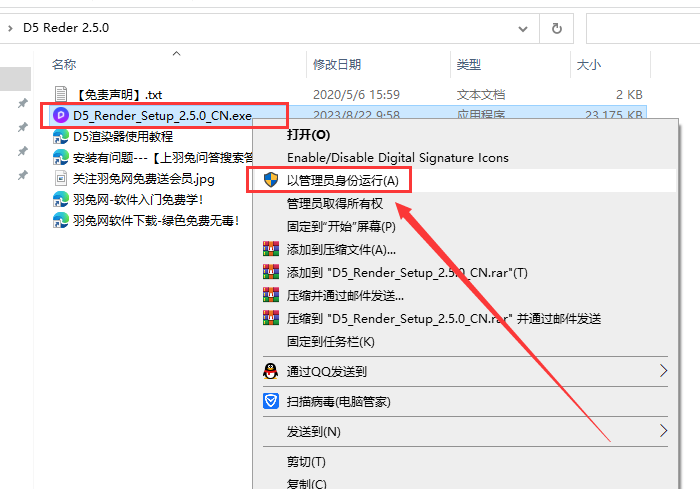Choose 压缩并通过邮件发送...
The width and height of the screenshot is (700, 489).
tap(345, 296)
